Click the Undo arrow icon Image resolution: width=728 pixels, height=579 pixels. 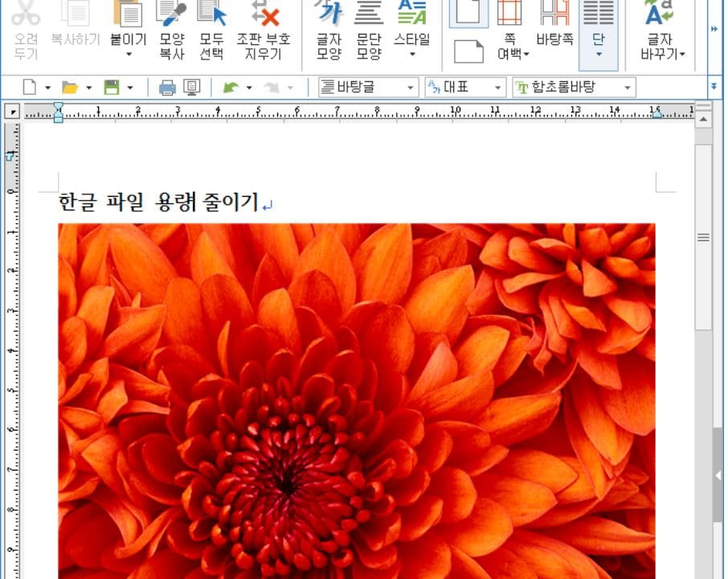click(231, 87)
